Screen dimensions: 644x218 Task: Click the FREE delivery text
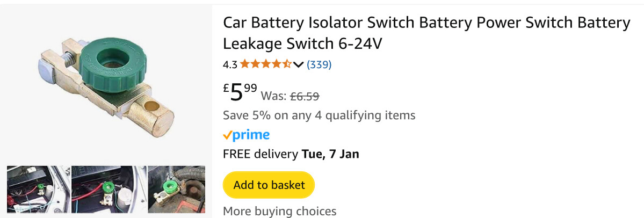click(x=261, y=154)
